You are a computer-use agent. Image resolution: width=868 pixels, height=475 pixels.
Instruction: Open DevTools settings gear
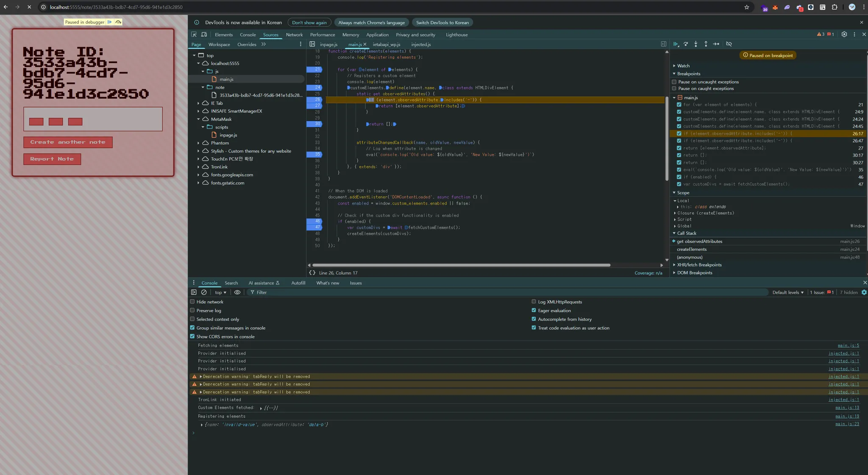(x=844, y=34)
